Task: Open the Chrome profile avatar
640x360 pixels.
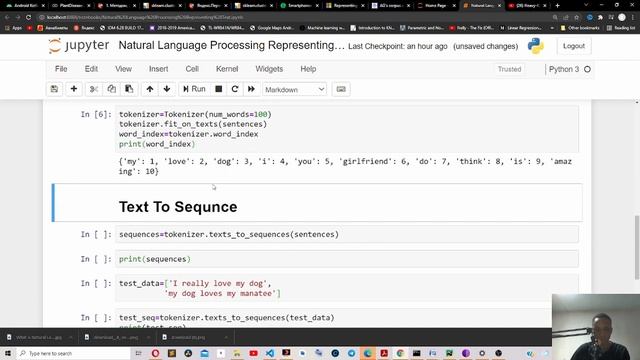Action: [622, 17]
